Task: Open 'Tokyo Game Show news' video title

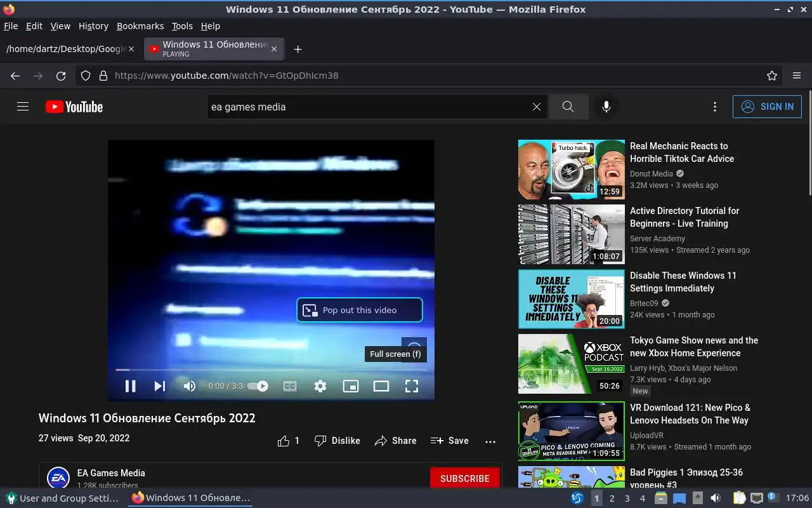Action: click(x=694, y=347)
